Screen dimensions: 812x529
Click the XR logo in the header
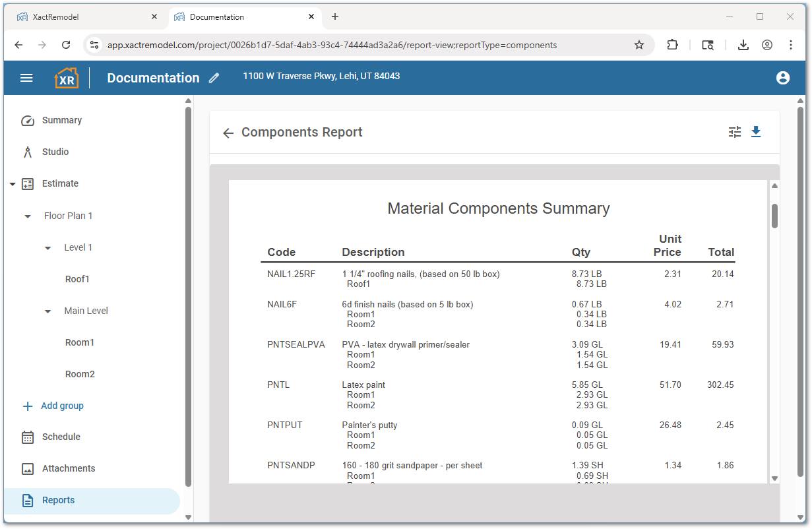point(66,77)
